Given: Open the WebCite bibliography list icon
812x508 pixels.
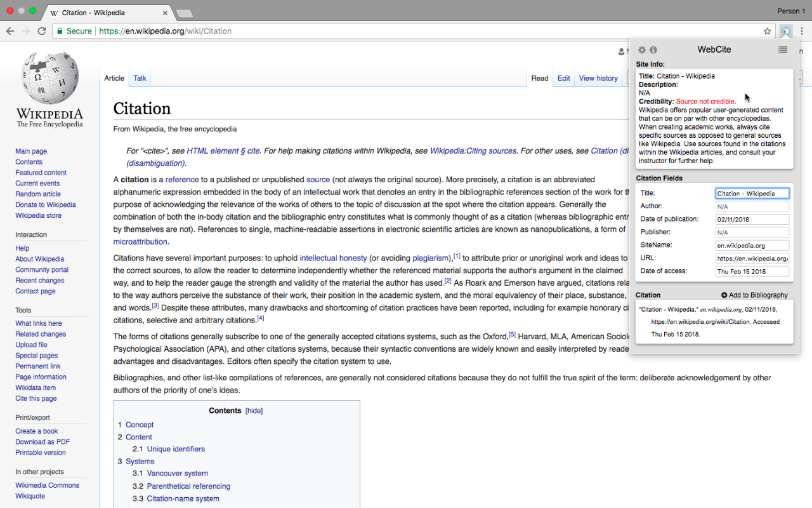Looking at the screenshot, I should 783,50.
